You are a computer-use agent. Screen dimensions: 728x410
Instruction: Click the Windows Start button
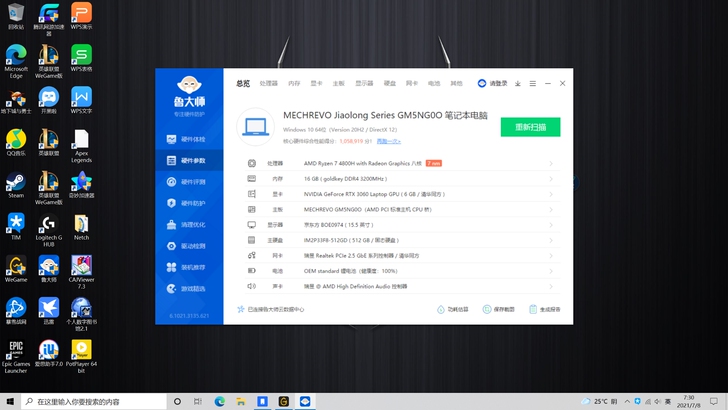(10, 402)
